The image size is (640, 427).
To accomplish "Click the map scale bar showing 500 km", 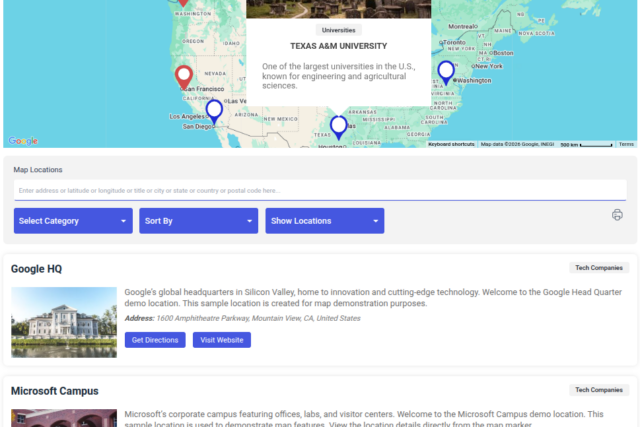I will click(586, 144).
